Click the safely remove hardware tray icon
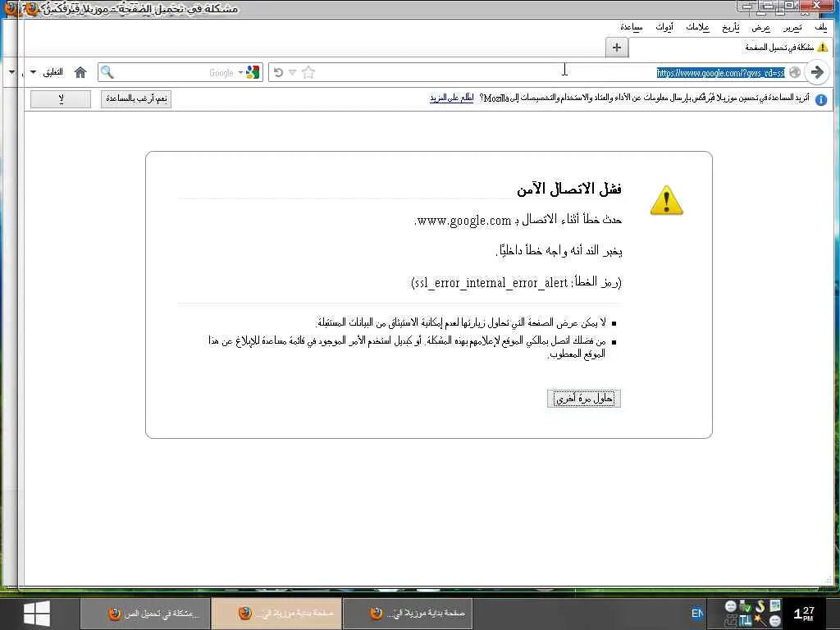The width and height of the screenshot is (840, 630). 745,606
